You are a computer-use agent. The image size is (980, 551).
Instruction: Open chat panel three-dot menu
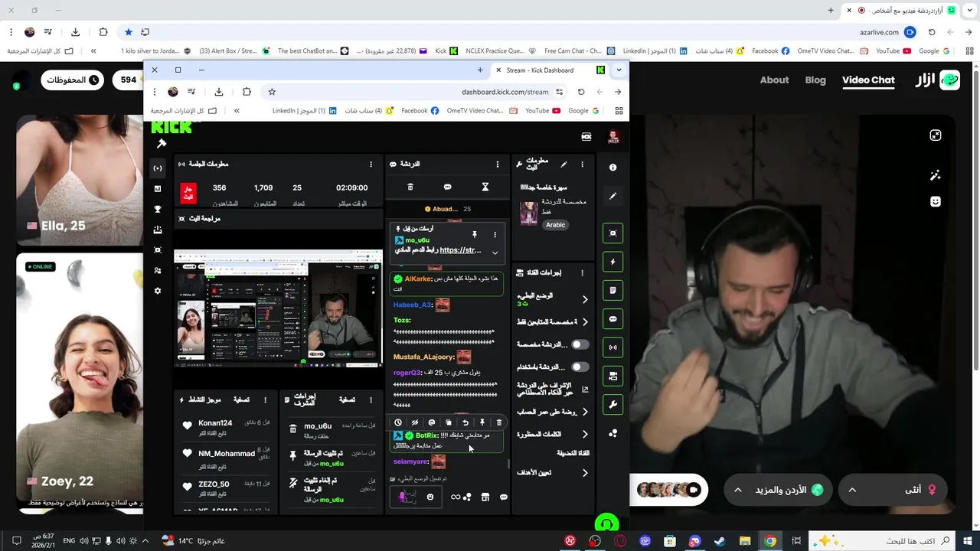[x=498, y=164]
